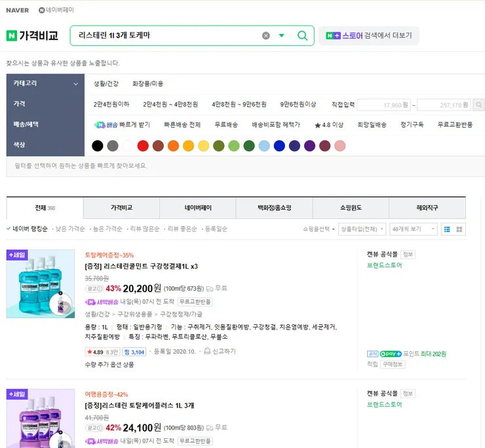Select the 생활/건강 category
The image size is (485, 448).
point(106,84)
